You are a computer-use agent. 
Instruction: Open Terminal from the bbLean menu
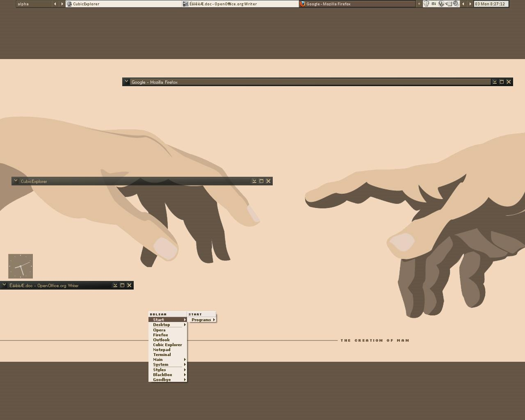168,354
